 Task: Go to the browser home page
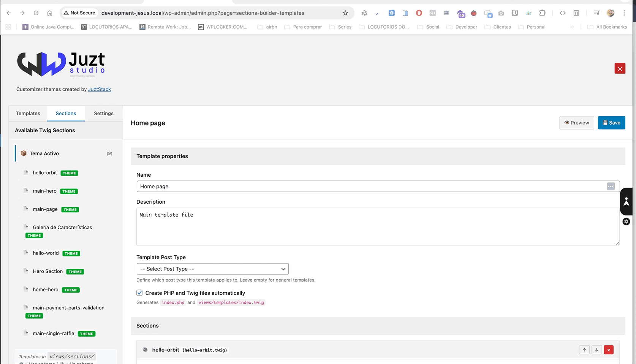click(50, 13)
